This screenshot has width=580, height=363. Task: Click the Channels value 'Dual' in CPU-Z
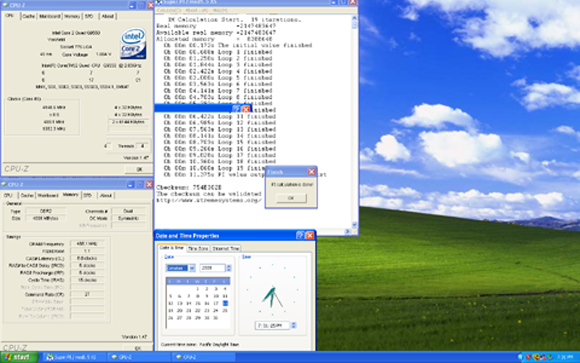click(x=128, y=211)
